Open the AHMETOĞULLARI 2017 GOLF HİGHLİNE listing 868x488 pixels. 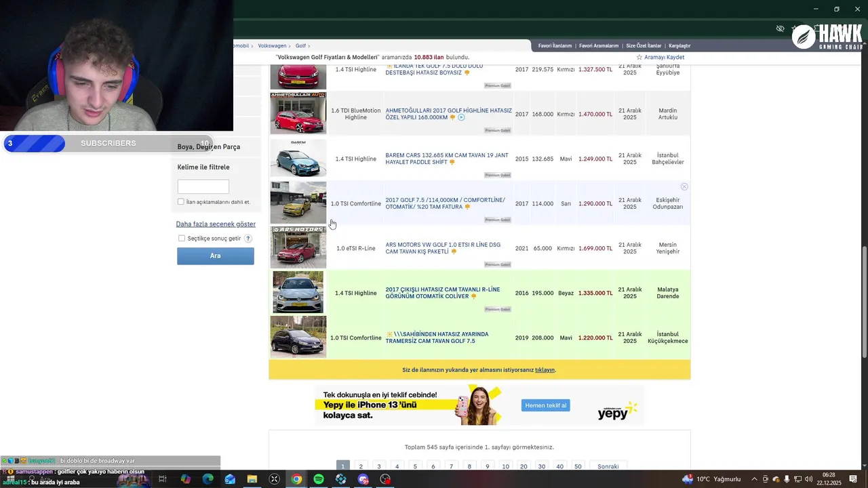click(449, 114)
